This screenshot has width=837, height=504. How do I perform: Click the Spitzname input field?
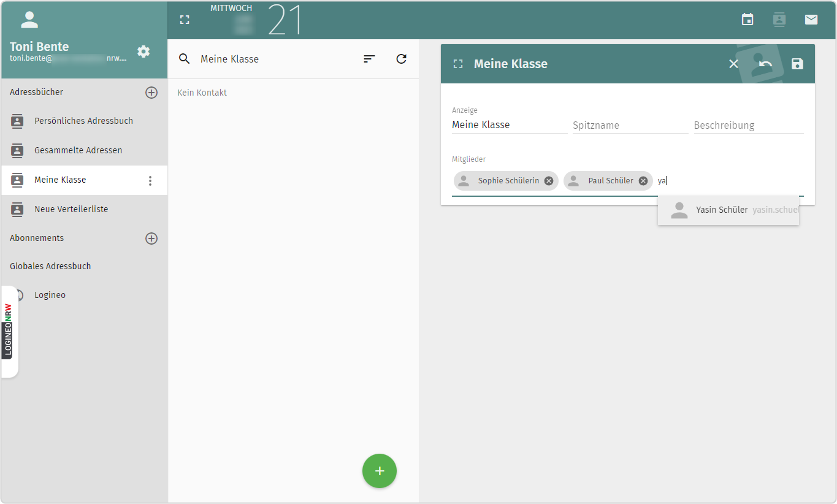[x=630, y=125]
